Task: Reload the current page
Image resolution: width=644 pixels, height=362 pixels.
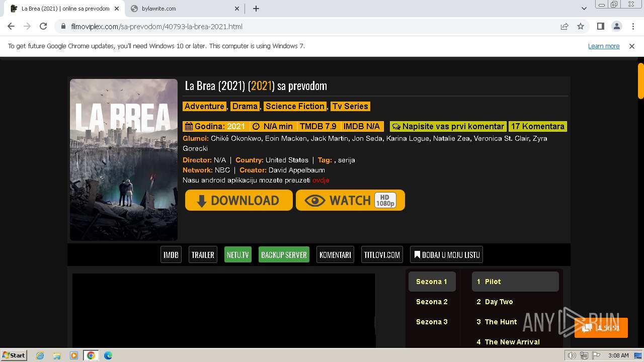Action: 43,26
